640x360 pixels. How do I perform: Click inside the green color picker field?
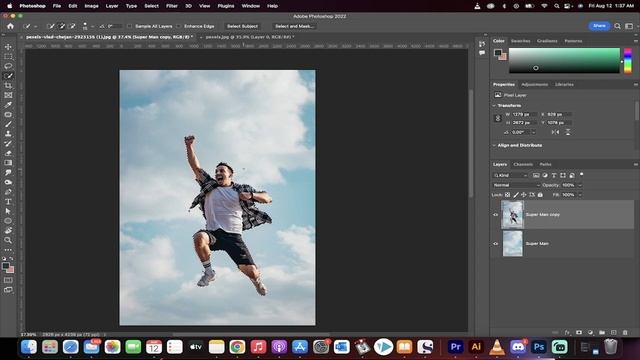tap(564, 60)
